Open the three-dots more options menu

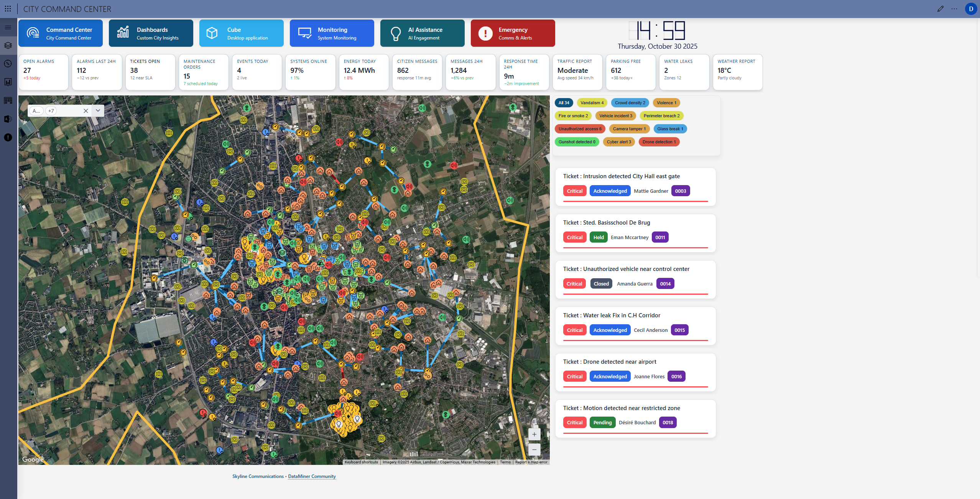[954, 9]
